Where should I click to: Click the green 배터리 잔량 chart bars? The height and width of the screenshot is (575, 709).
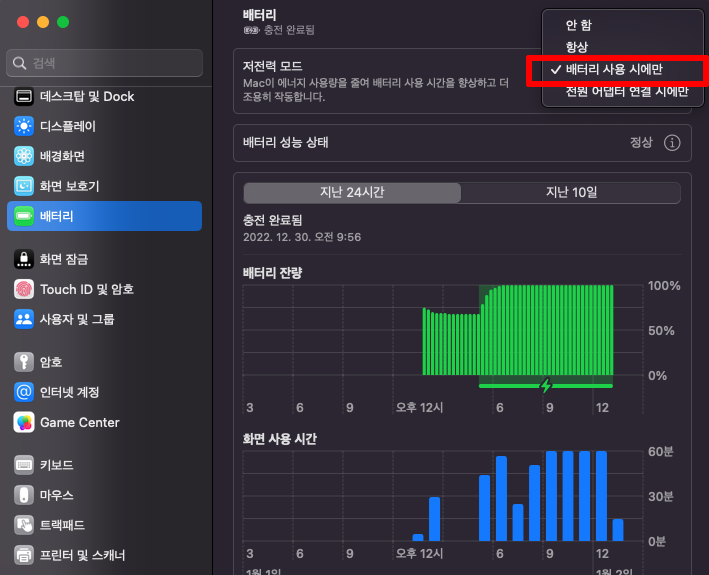tap(518, 330)
